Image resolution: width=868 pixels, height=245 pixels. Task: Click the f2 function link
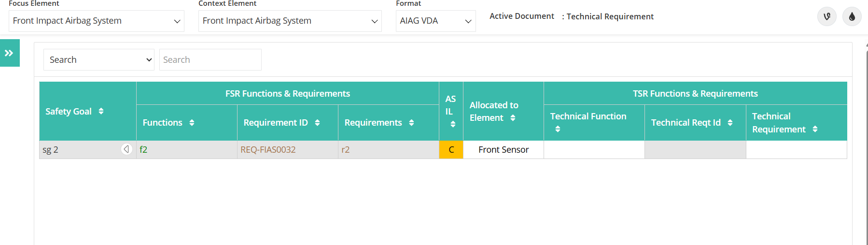[x=143, y=150]
